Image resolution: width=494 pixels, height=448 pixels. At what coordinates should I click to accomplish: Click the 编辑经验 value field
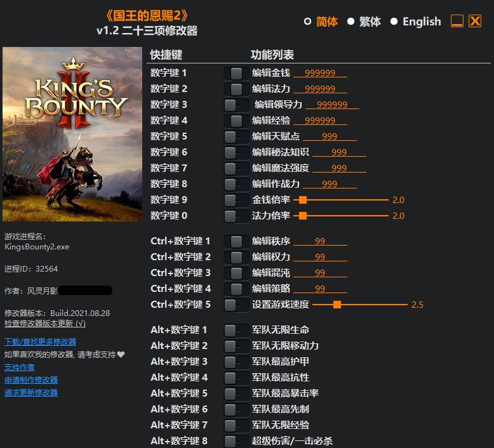tap(320, 121)
